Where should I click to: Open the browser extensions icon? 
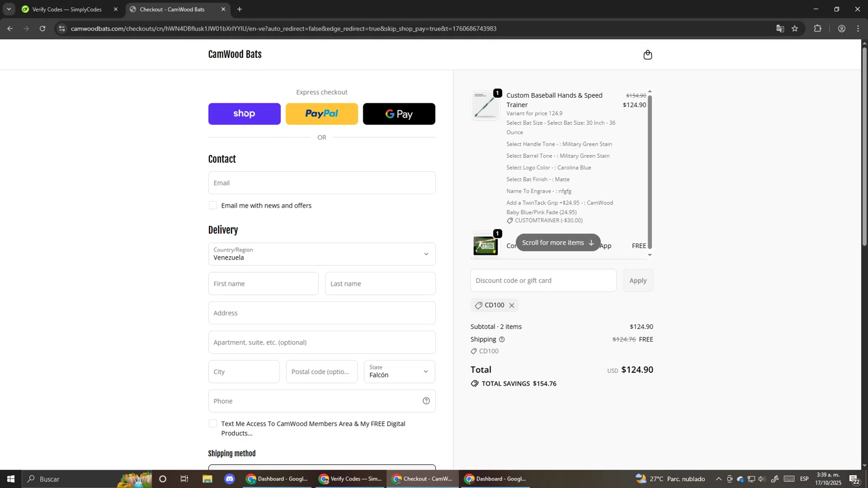tap(818, 28)
